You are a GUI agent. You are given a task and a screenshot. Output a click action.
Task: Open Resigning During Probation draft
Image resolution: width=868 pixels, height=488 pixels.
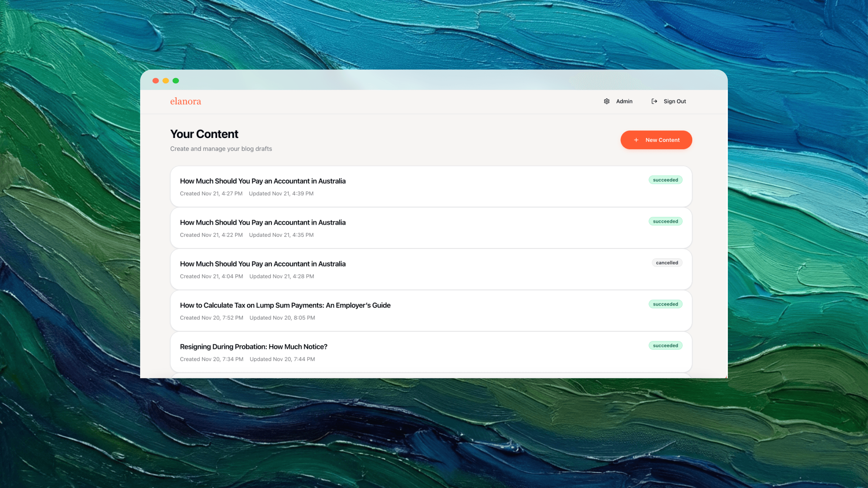click(x=253, y=347)
